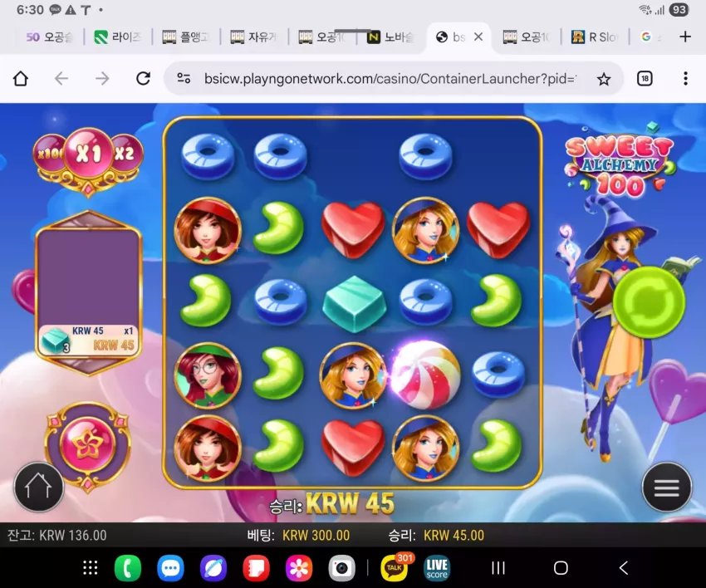Open the Samsung Internet browser app
Viewport: 706px width, 588px height.
213,568
